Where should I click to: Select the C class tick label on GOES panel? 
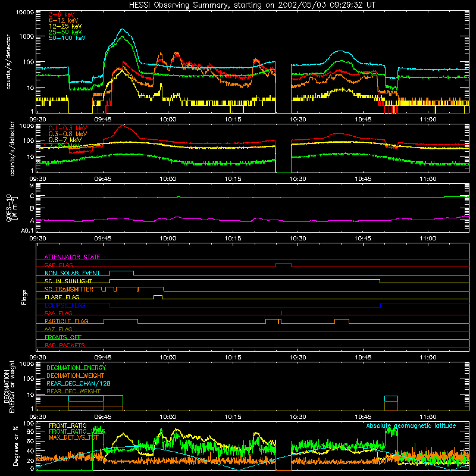coord(32,196)
